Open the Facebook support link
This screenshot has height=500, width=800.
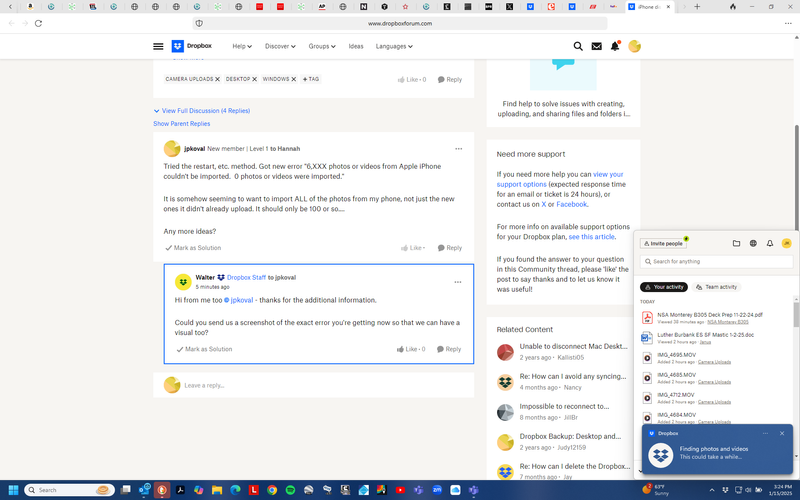[x=571, y=205]
